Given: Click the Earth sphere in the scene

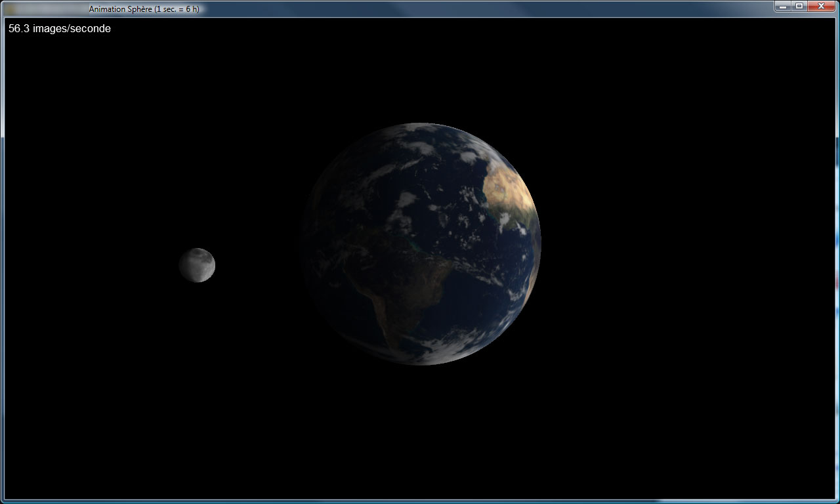Looking at the screenshot, I should point(422,243).
